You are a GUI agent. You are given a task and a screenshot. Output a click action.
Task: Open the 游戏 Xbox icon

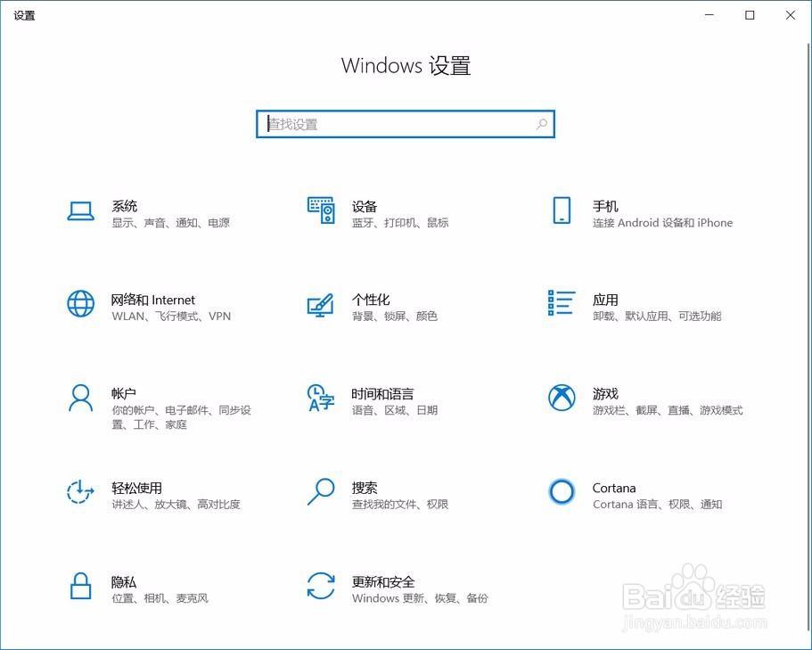click(x=562, y=398)
